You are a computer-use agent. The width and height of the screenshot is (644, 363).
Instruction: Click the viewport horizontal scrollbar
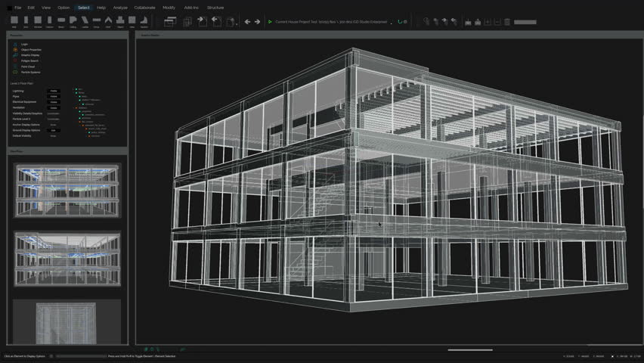tap(470, 350)
